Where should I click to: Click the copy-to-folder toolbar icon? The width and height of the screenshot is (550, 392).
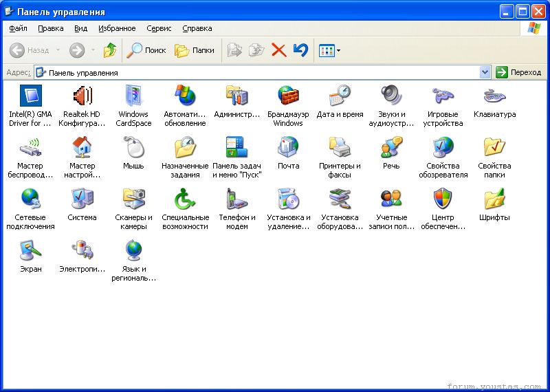256,50
